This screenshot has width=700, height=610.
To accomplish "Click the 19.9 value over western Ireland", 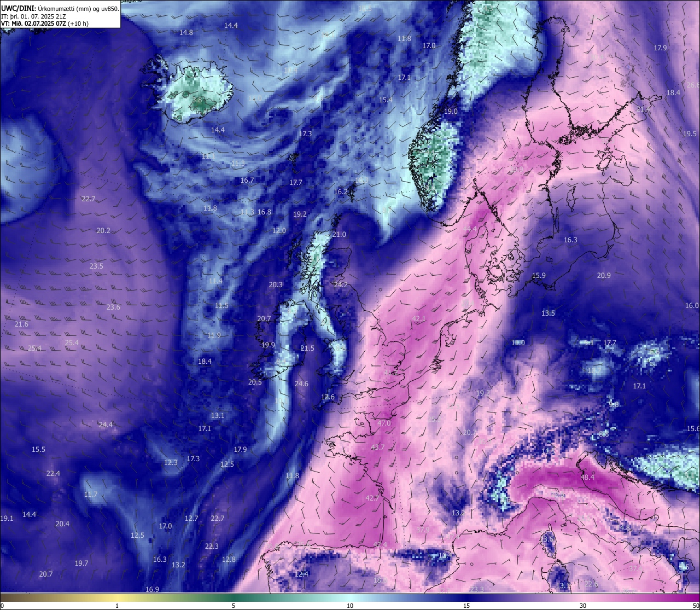I will coord(268,345).
